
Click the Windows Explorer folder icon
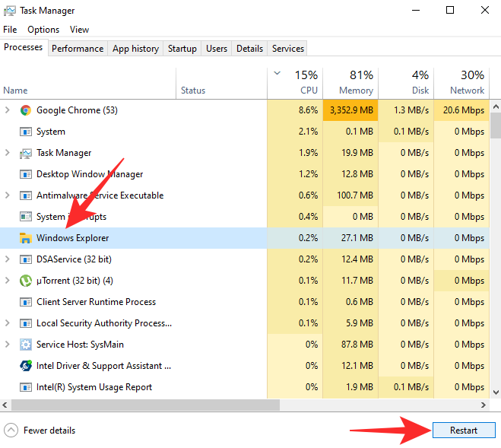coord(25,238)
